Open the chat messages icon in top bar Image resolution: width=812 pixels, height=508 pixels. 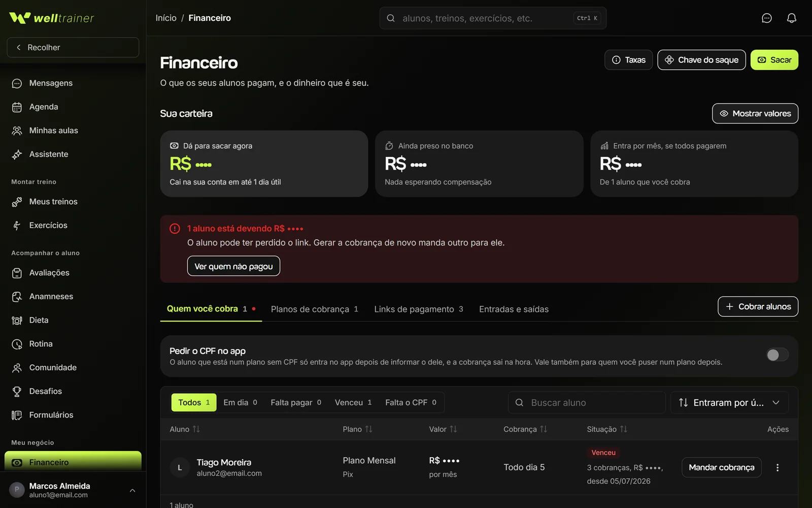[767, 18]
